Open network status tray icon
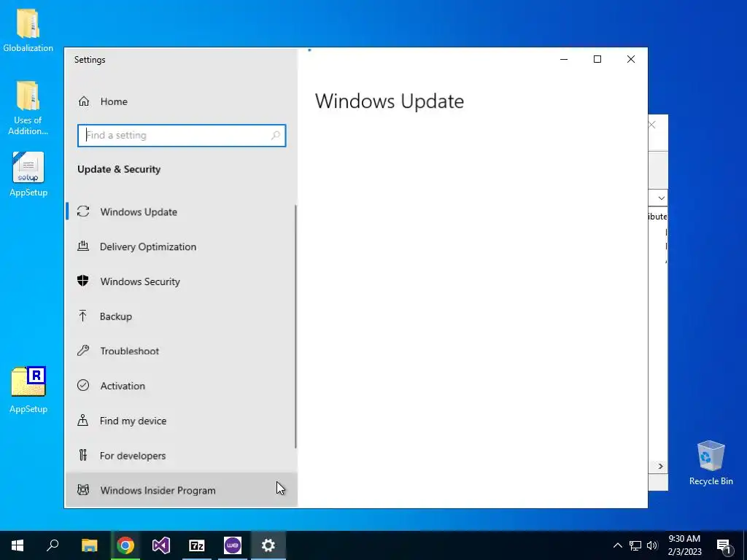Viewport: 747px width, 560px height. point(635,545)
